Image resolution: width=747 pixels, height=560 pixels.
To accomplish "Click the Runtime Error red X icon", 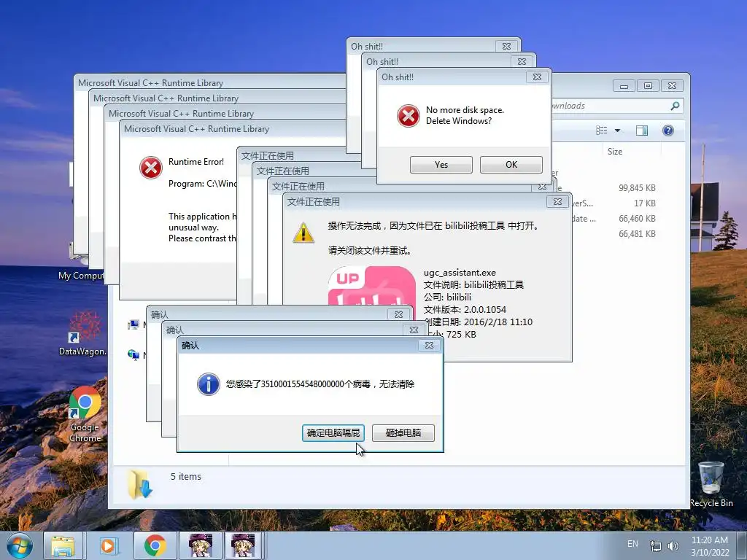I will point(151,168).
